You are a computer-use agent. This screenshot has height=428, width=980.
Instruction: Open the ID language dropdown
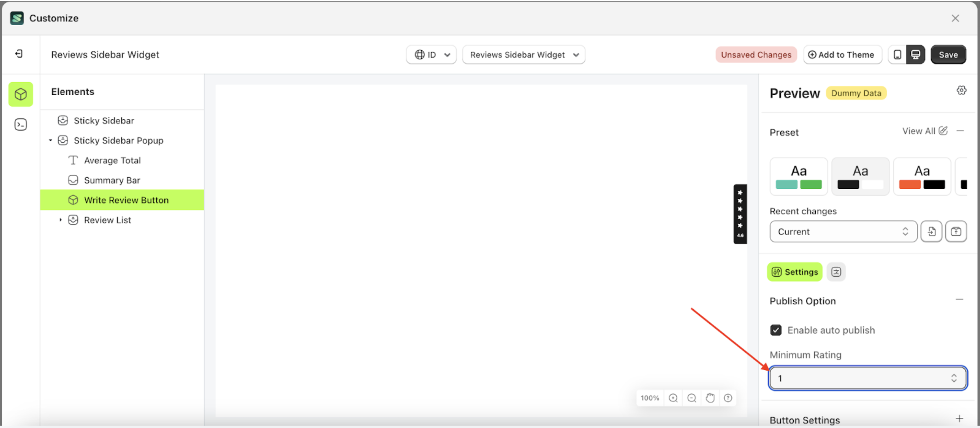pos(431,55)
